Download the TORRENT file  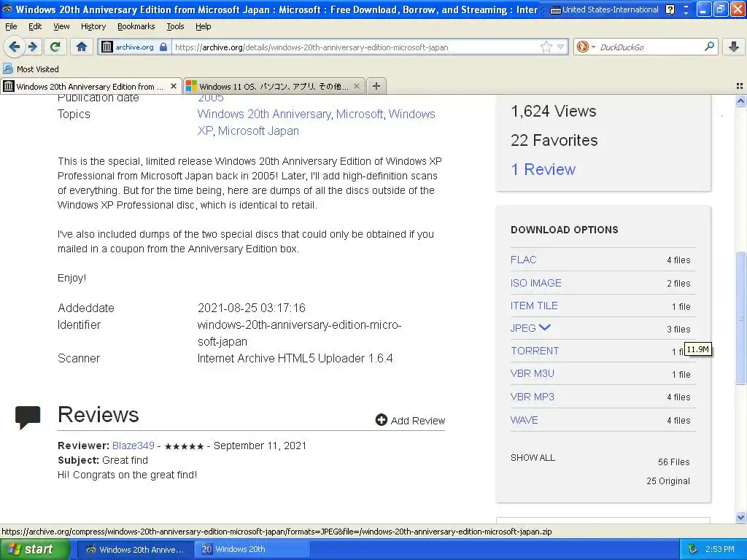[535, 351]
